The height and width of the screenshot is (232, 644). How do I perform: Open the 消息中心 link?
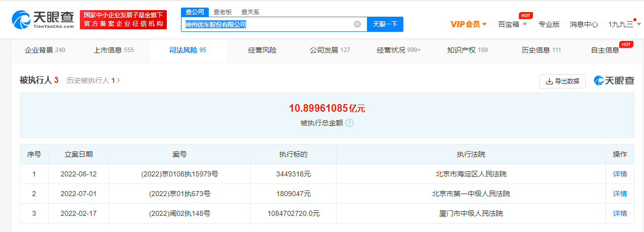[584, 24]
